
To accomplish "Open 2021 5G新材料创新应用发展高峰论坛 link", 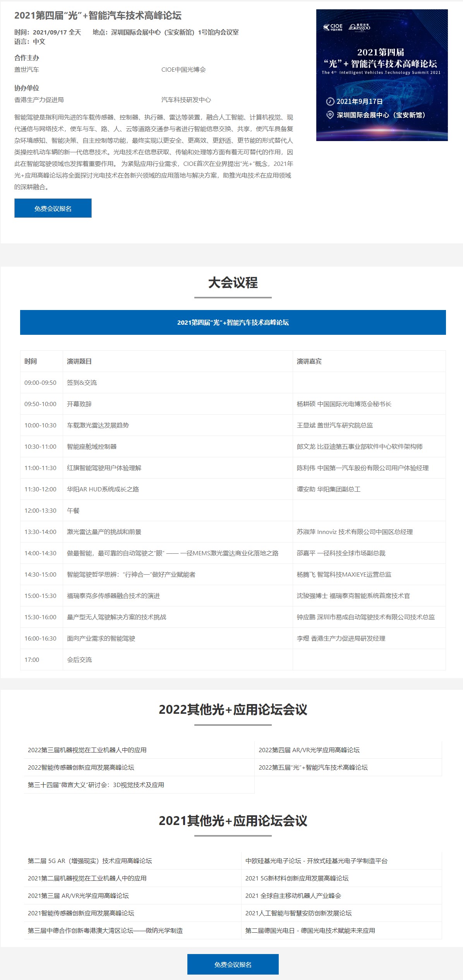I will pos(297,878).
